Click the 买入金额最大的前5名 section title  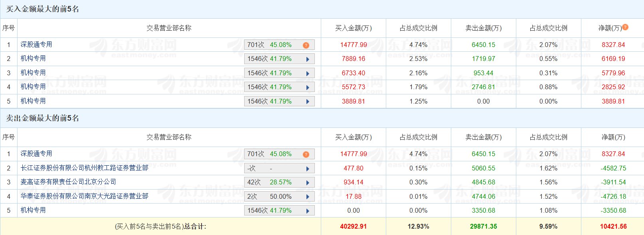42,9
